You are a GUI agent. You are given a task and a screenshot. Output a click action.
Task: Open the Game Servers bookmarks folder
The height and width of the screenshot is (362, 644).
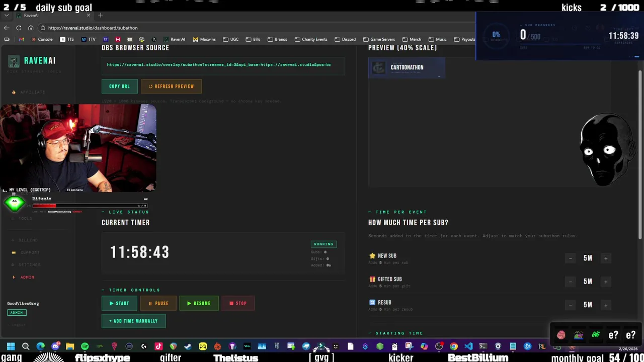pyautogui.click(x=379, y=39)
